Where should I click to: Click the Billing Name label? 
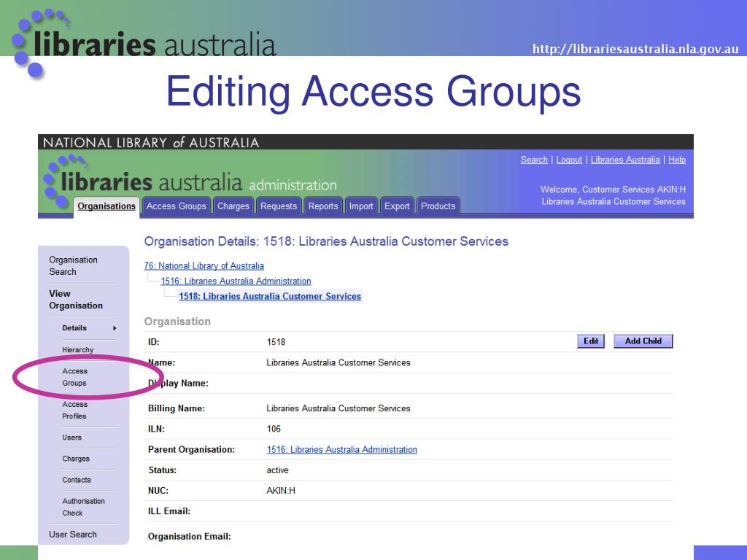point(177,408)
